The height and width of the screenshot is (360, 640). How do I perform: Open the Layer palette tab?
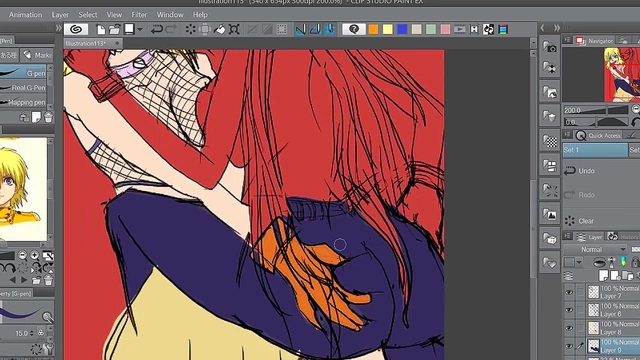pyautogui.click(x=590, y=237)
